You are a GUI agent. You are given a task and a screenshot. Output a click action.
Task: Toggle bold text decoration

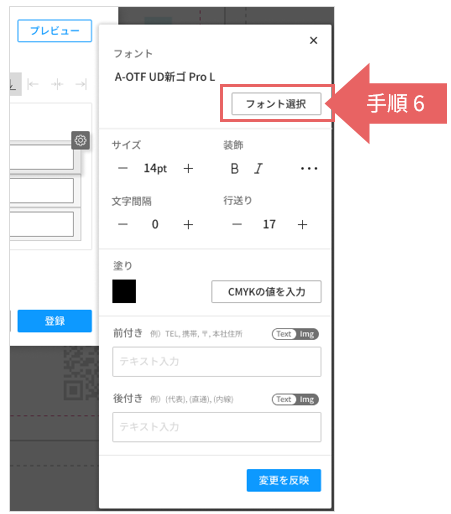click(235, 169)
